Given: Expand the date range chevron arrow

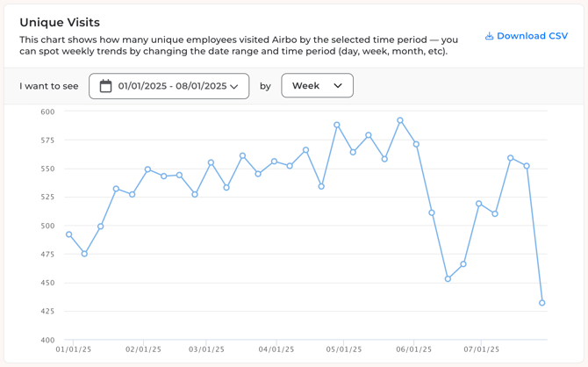Looking at the screenshot, I should (234, 87).
